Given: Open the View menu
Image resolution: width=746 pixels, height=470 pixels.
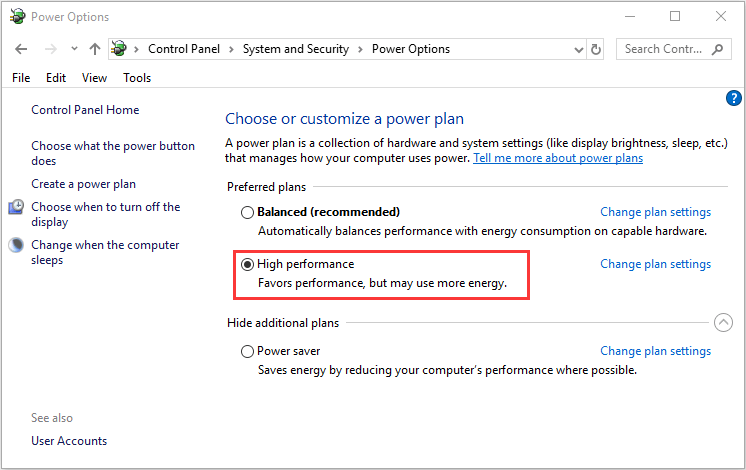Looking at the screenshot, I should click(x=94, y=78).
